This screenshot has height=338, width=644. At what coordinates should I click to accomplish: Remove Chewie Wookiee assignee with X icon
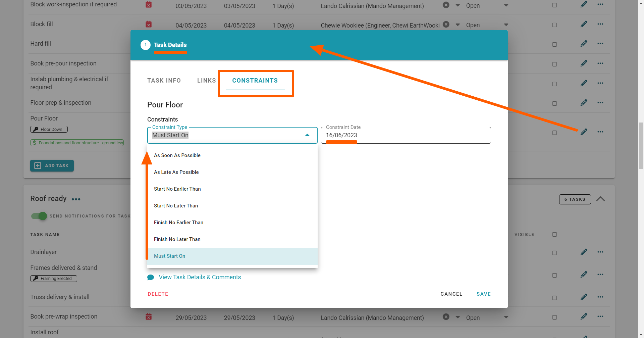click(446, 24)
